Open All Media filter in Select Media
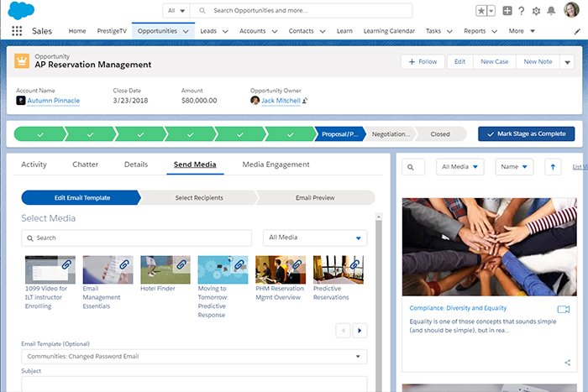Image resolution: width=588 pixels, height=392 pixels. (x=315, y=238)
